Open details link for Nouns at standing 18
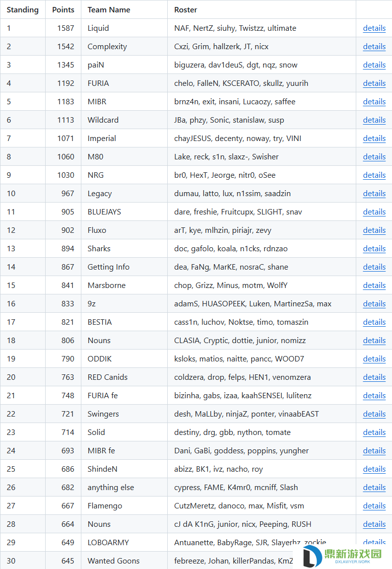392x569 pixels. 374,341
